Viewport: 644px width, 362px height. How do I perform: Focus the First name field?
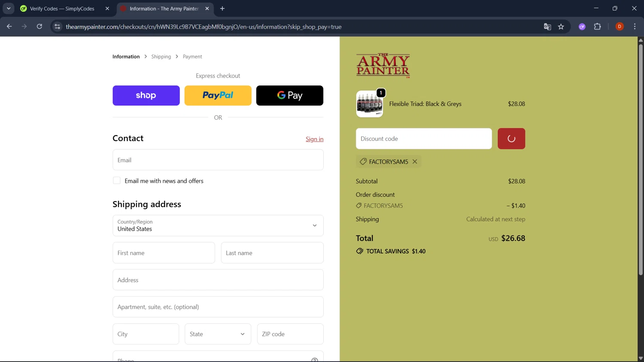coord(164,253)
